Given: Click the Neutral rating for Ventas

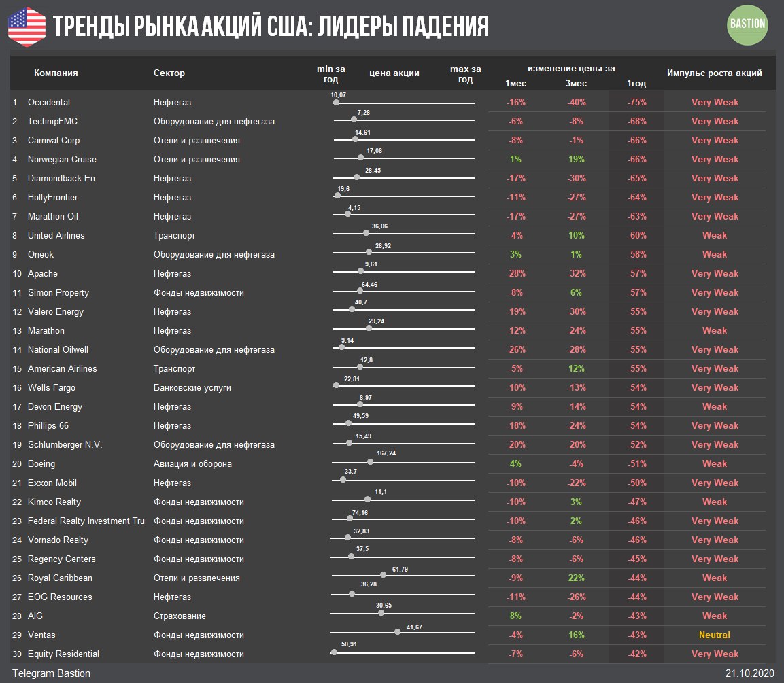Looking at the screenshot, I should pos(715,635).
